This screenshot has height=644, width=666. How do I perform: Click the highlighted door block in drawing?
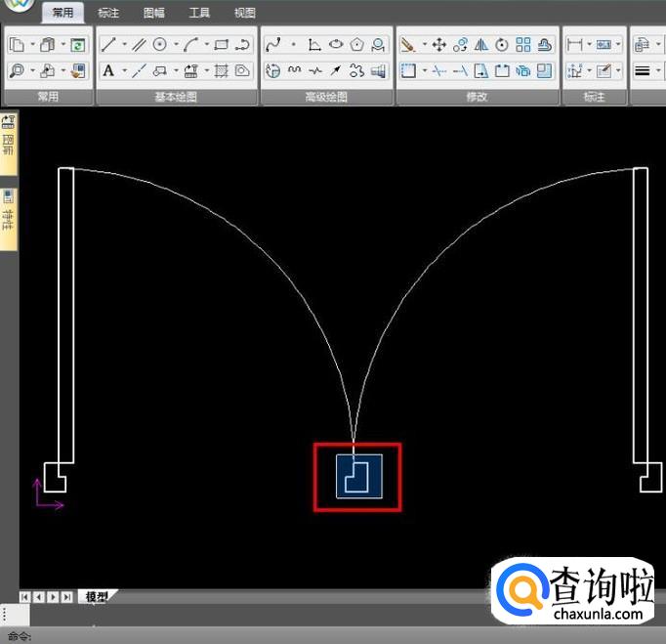pos(357,476)
